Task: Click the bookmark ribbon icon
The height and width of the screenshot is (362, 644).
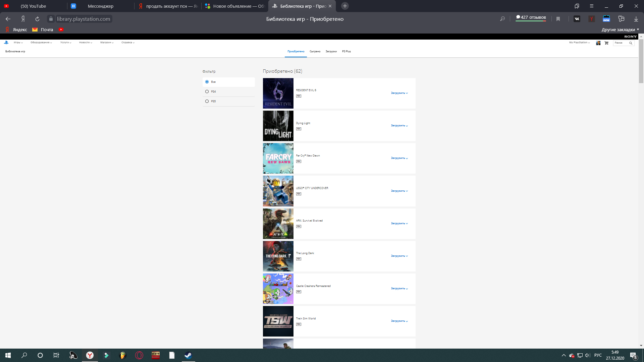Action: [x=558, y=19]
